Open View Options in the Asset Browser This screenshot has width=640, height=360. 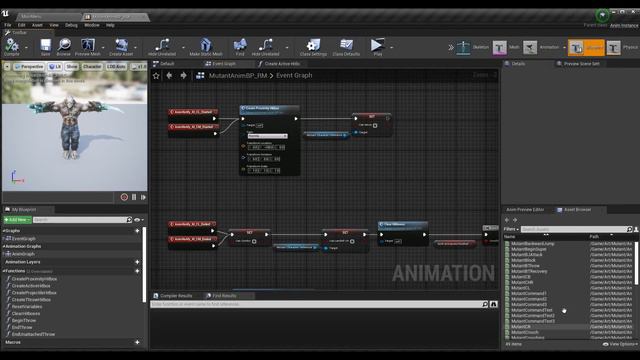click(x=620, y=344)
